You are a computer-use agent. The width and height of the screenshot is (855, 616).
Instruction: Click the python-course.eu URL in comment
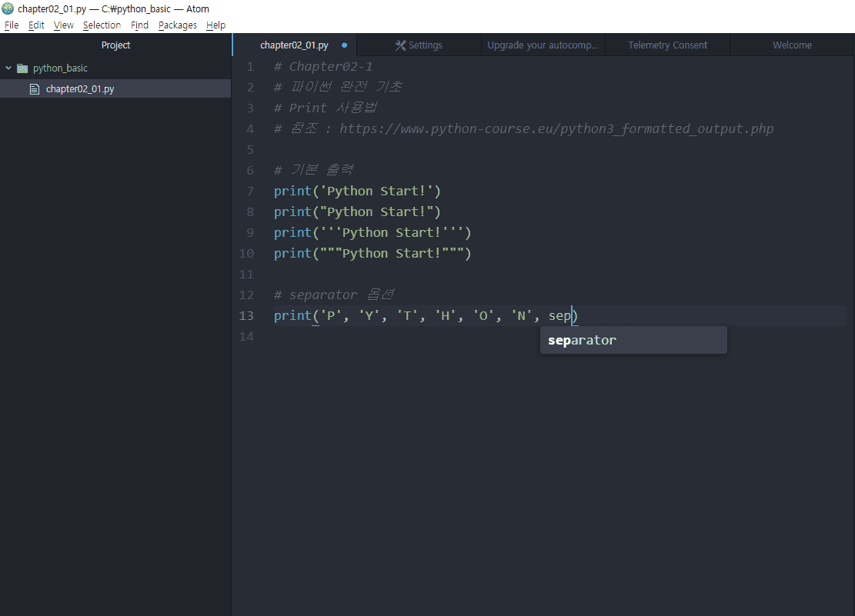pos(556,128)
